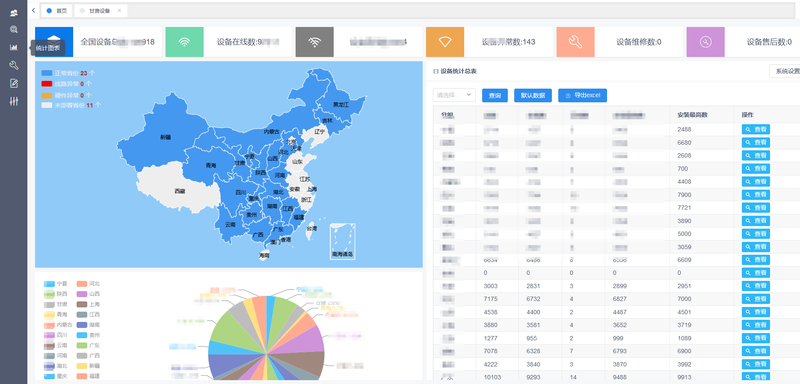
Task: Open the wrench maintenance sidebar icon
Action: point(14,65)
